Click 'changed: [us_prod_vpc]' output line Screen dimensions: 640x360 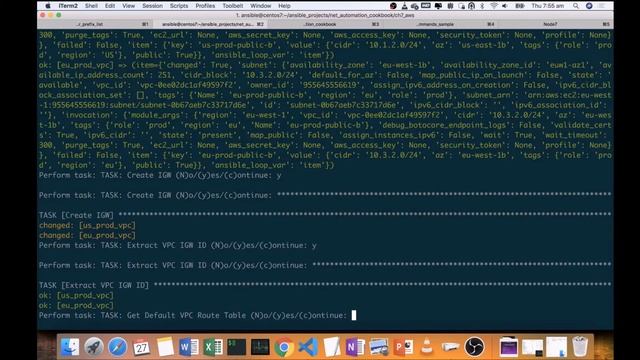coord(87,225)
